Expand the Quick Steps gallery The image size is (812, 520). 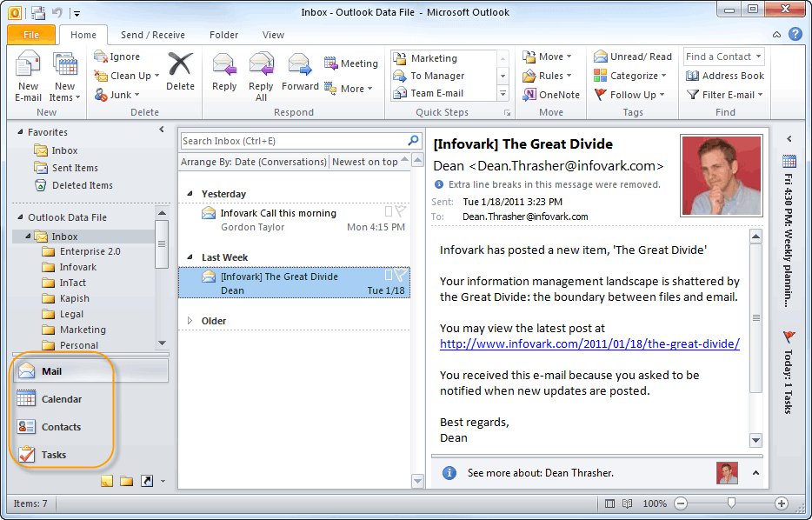503,94
